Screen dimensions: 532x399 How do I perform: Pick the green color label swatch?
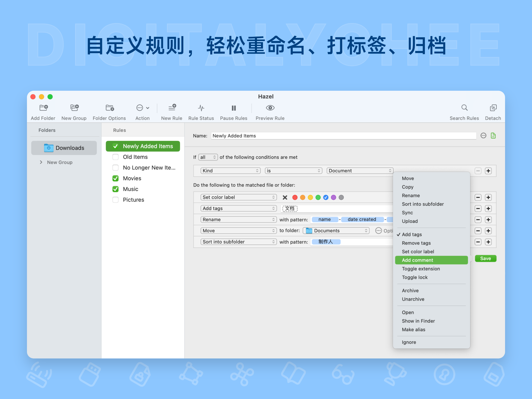[318, 197]
